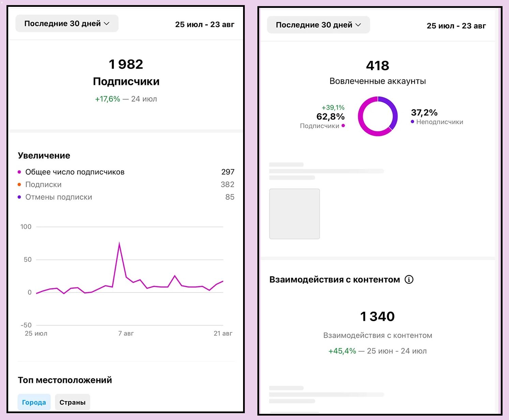The image size is (509, 420).
Task: Click the 25 июл - 23 авг range above Подписчики
Action: coord(205,25)
